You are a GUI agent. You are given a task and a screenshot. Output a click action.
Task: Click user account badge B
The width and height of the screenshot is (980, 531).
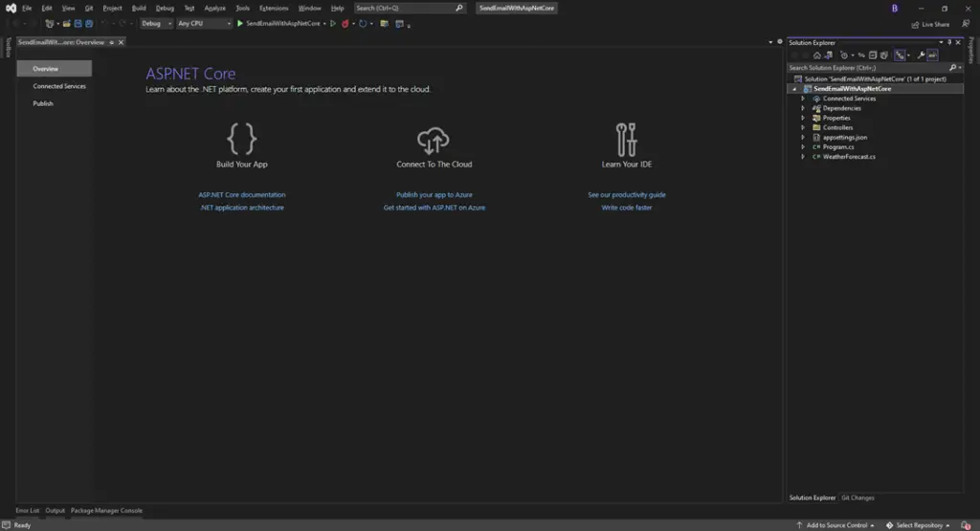coord(895,8)
